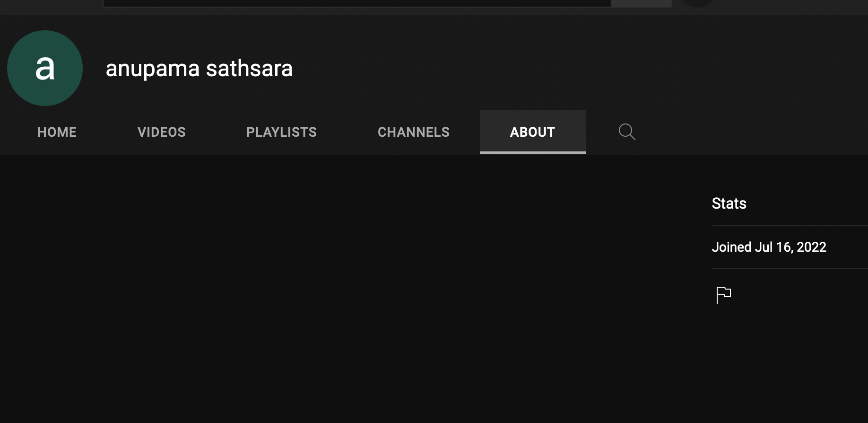Click the blank tab bar area right of search icon
The image size is (868, 423).
(x=756, y=132)
